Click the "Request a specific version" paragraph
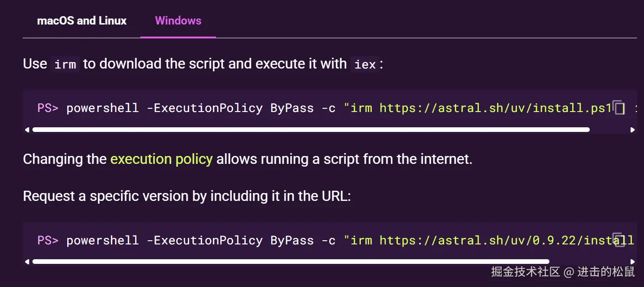Screen dimensions: 644x287 tap(187, 196)
